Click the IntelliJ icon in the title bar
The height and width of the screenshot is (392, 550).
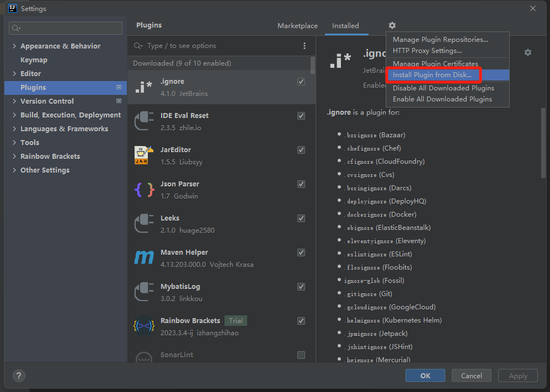(x=13, y=8)
